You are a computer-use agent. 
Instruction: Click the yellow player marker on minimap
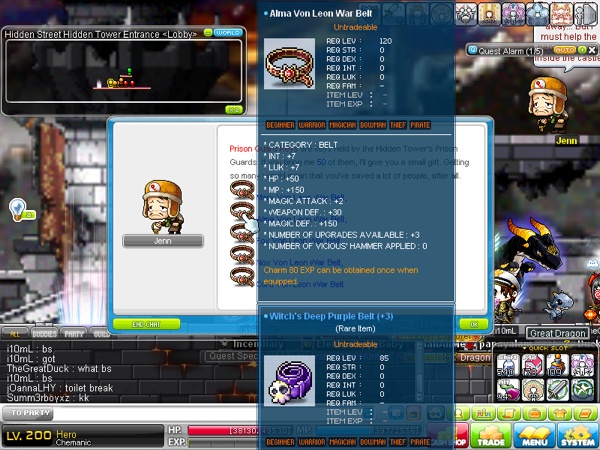pyautogui.click(x=111, y=83)
